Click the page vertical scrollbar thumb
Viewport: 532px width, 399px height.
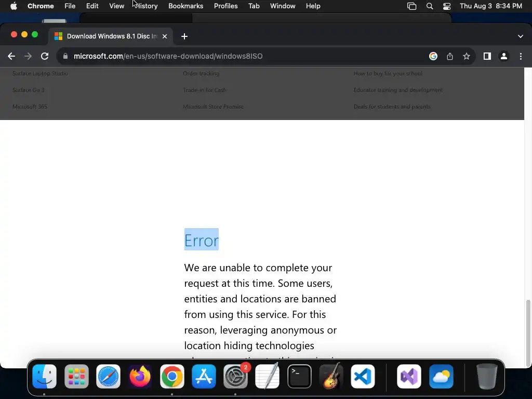tap(528, 333)
